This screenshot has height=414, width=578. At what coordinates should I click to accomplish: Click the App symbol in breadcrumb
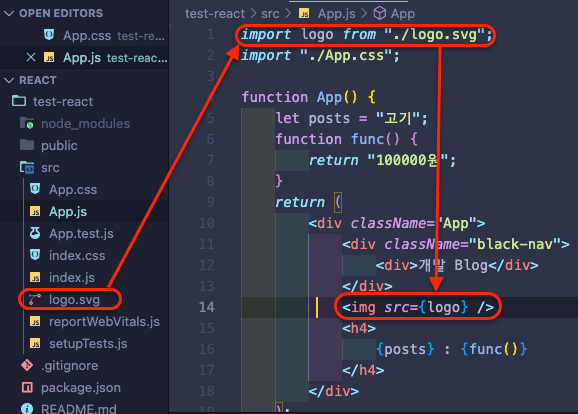pos(403,14)
